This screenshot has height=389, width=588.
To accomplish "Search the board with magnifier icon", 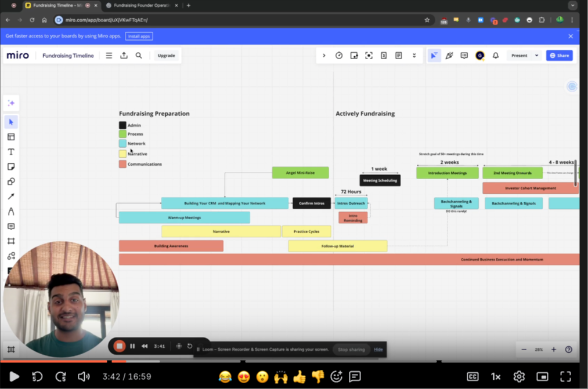I will [139, 56].
